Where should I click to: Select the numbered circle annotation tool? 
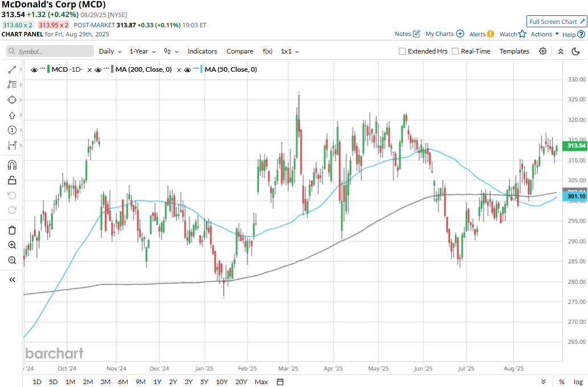[x=12, y=130]
